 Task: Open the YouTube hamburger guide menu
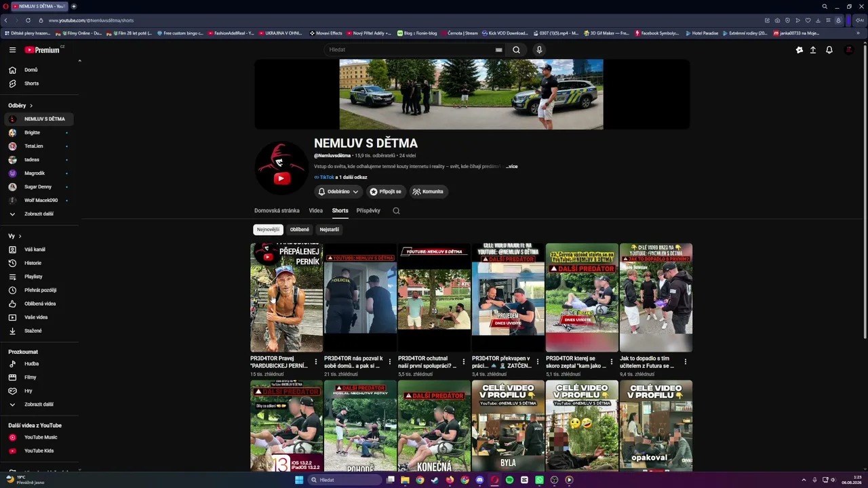[x=12, y=49]
